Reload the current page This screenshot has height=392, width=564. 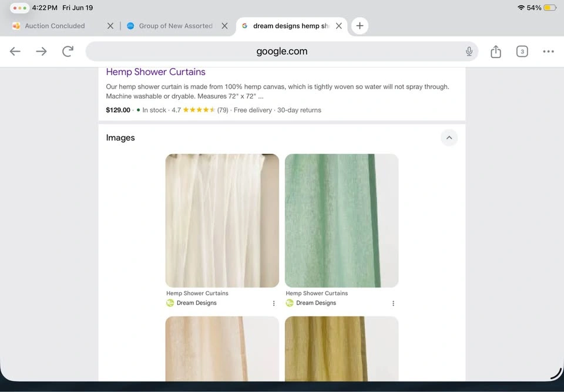(68, 52)
